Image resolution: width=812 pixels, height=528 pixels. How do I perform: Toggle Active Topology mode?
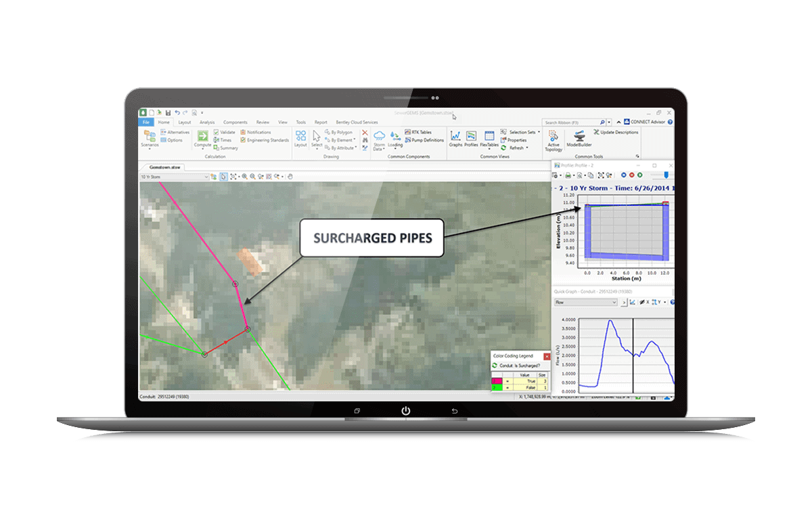[x=554, y=139]
